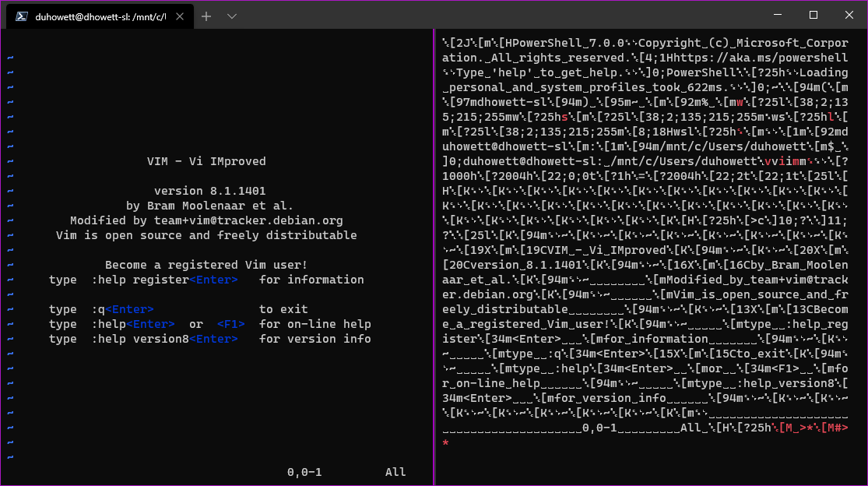Image resolution: width=868 pixels, height=486 pixels.
Task: Click 'by Bram Moolenaar et al.' text
Action: [210, 206]
